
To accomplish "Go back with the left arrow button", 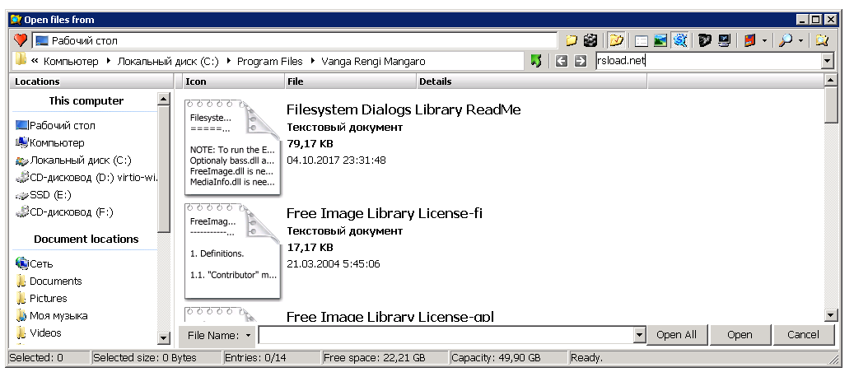I will click(x=562, y=61).
